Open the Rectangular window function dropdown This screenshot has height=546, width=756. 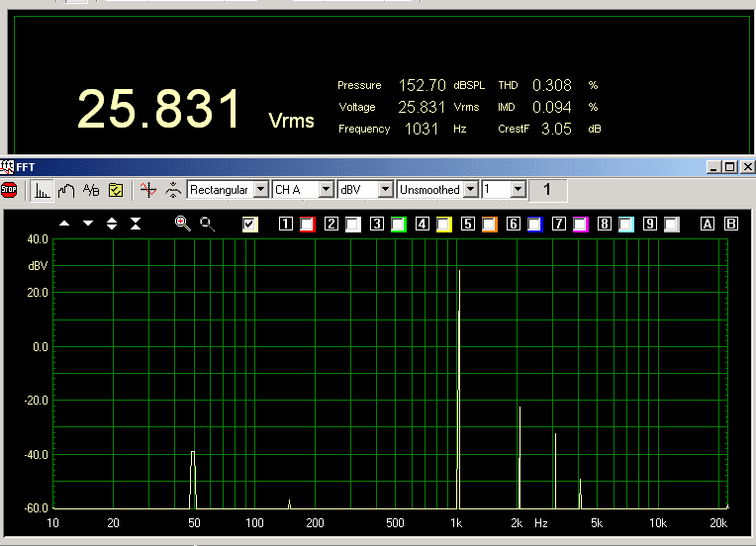point(261,189)
